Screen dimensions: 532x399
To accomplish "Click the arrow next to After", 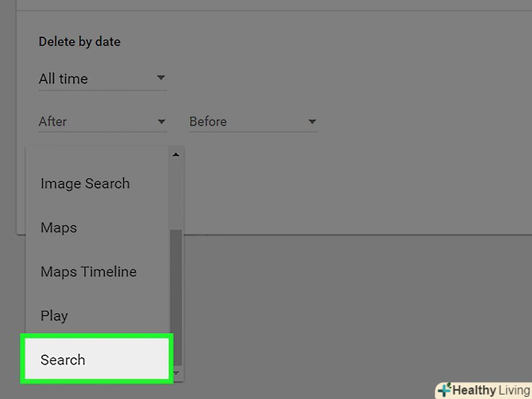I will point(161,121).
